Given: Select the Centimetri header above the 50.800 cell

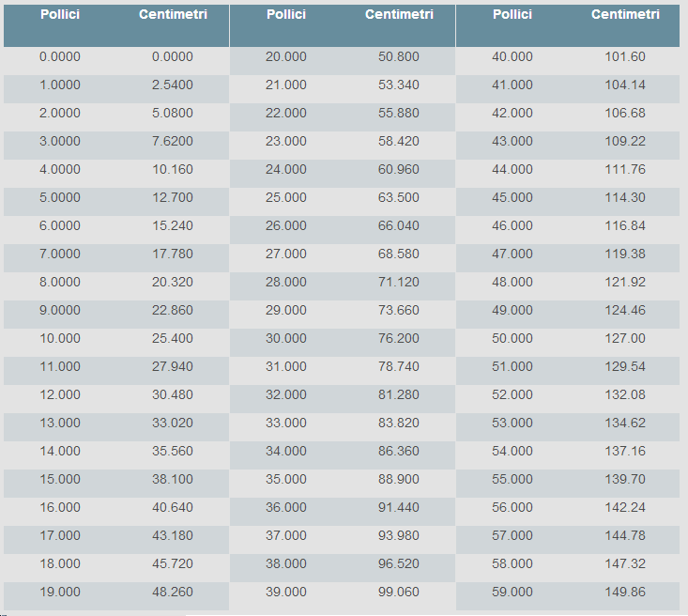Looking at the screenshot, I should pos(399,15).
